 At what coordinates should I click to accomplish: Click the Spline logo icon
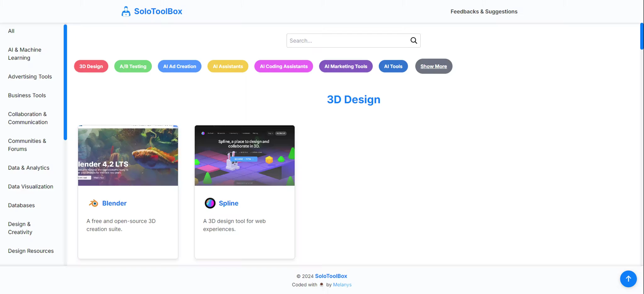click(210, 203)
